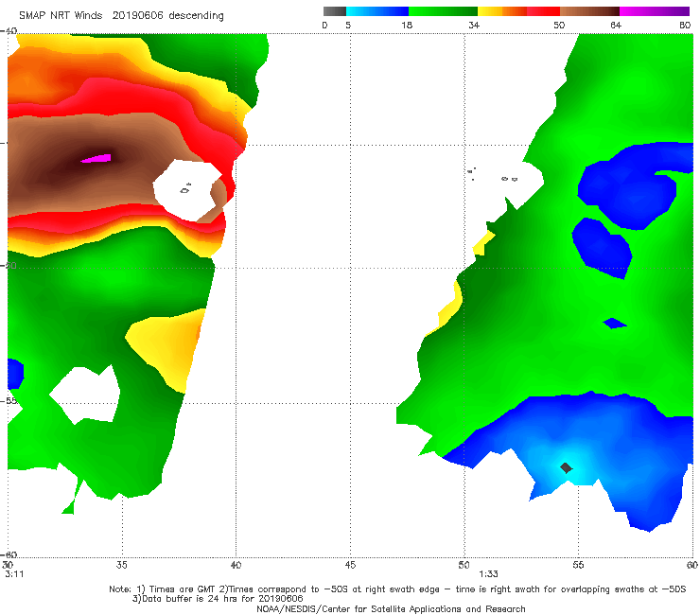Screen dimensions: 700x615
Task: Click the 'SMAP NRT Winds 20190606 descending' title
Action: coord(121,15)
